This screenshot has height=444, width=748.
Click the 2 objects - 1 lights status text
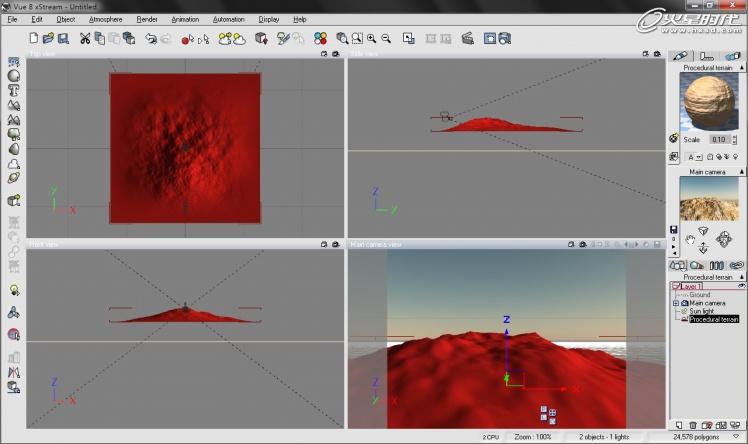coord(604,437)
